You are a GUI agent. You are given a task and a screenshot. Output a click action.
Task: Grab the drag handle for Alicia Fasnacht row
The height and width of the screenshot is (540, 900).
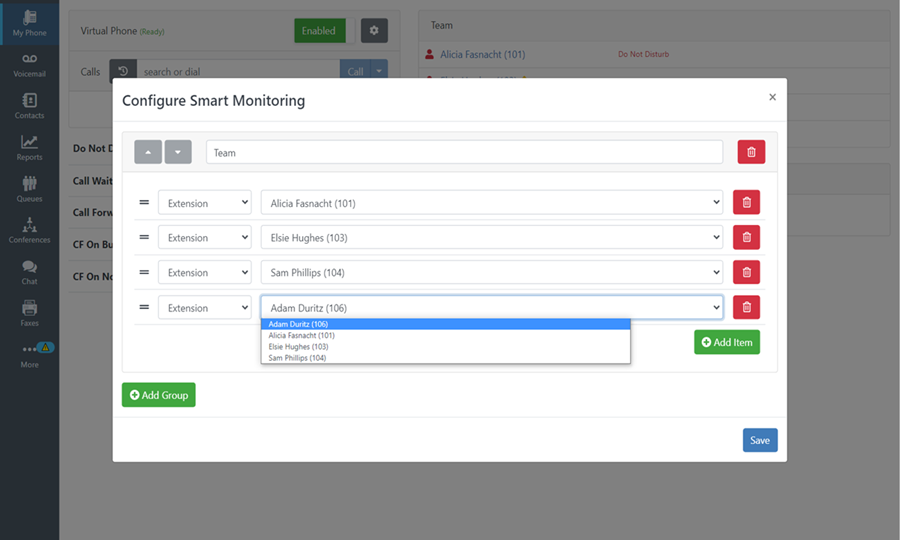tap(144, 203)
